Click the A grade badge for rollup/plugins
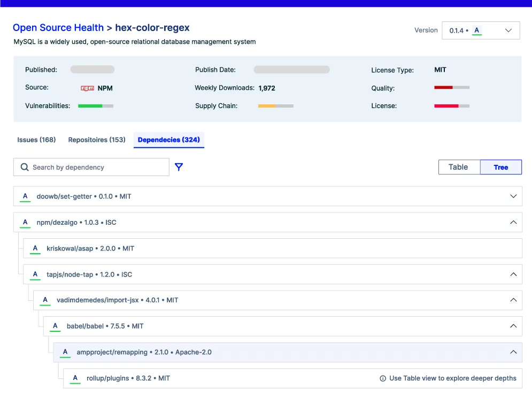Image resolution: width=532 pixels, height=403 pixels. 75,378
